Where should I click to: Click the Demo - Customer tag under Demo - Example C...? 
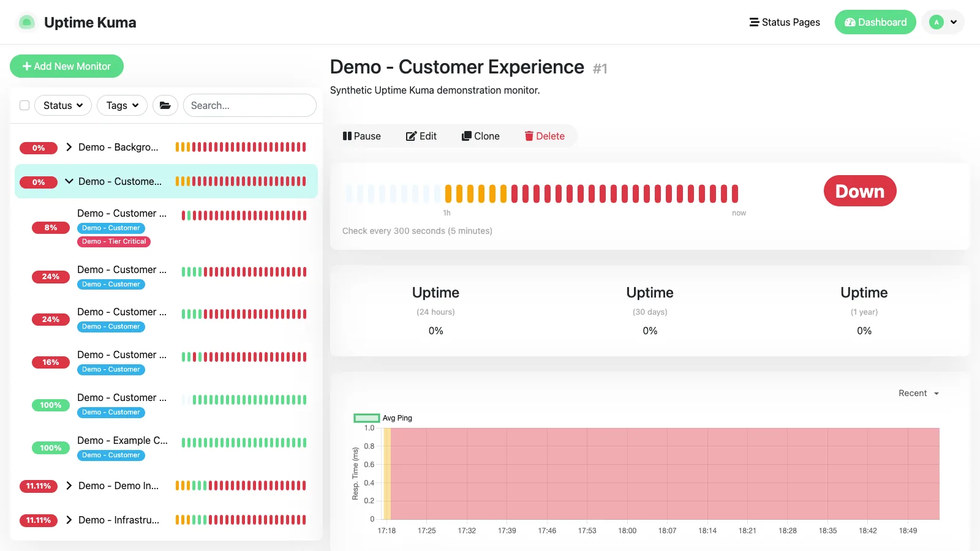pos(111,455)
